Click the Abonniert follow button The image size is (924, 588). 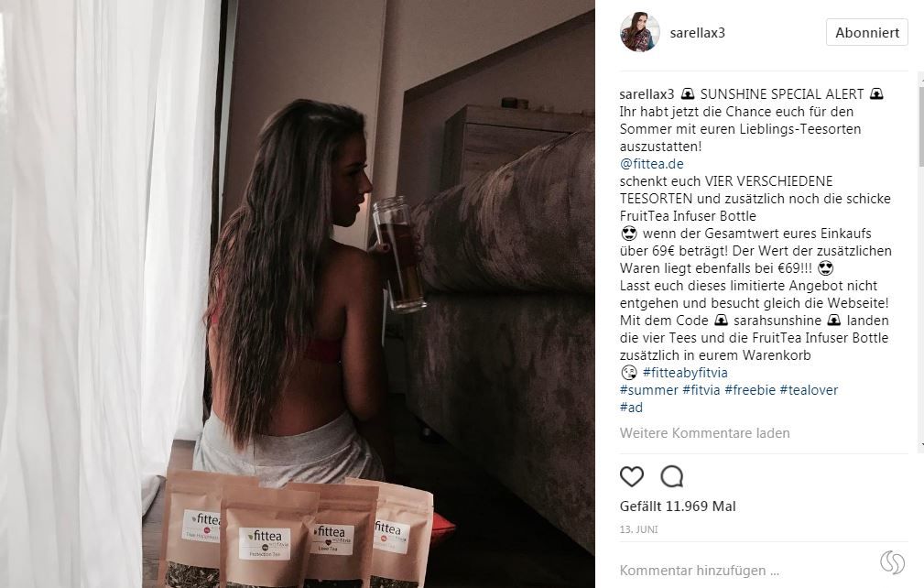click(x=867, y=32)
